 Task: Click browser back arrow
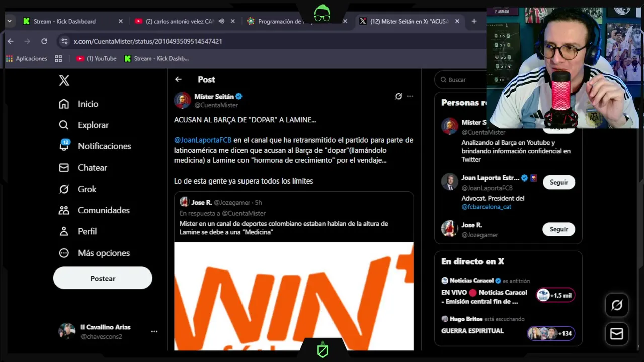11,41
